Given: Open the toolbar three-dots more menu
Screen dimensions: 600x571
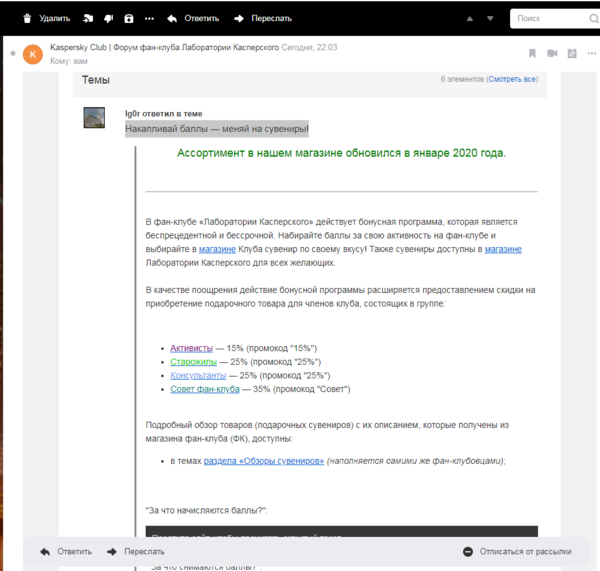Looking at the screenshot, I should click(x=149, y=18).
